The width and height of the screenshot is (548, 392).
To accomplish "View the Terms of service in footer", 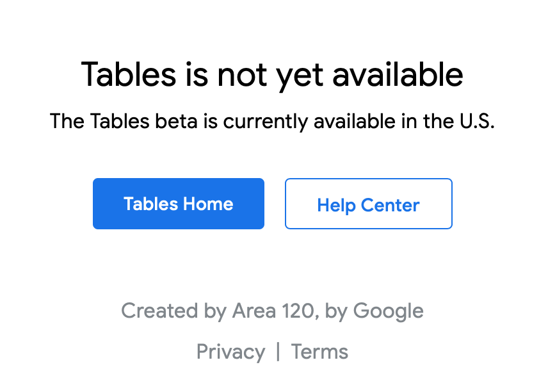I will 319,352.
